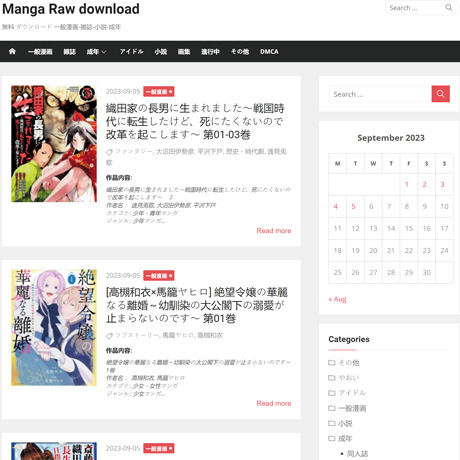This screenshot has width=460, height=460.
Task: Click folder icon next to 小説 category
Action: click(332, 423)
